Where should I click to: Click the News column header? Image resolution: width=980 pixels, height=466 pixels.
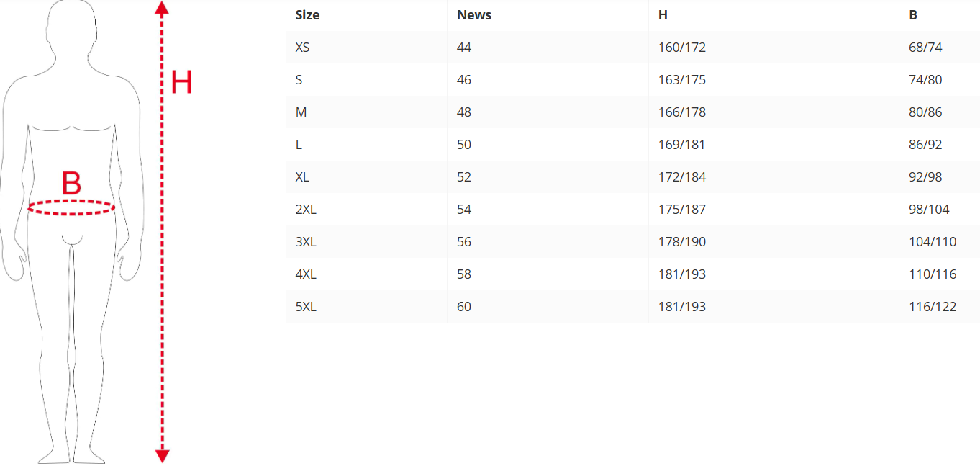[x=474, y=15]
